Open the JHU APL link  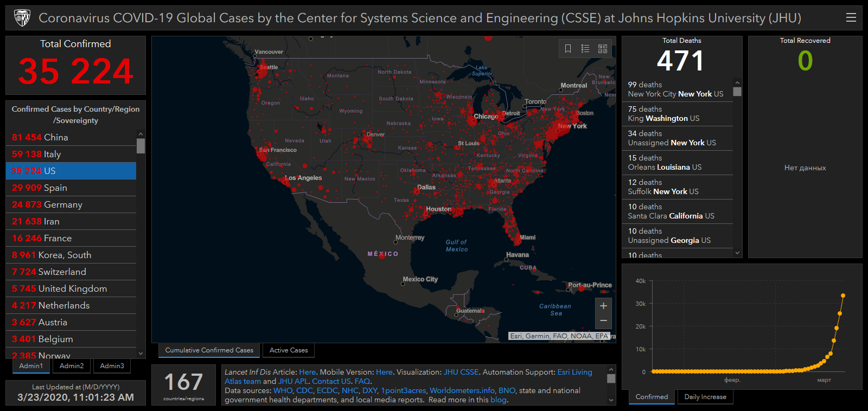point(293,381)
